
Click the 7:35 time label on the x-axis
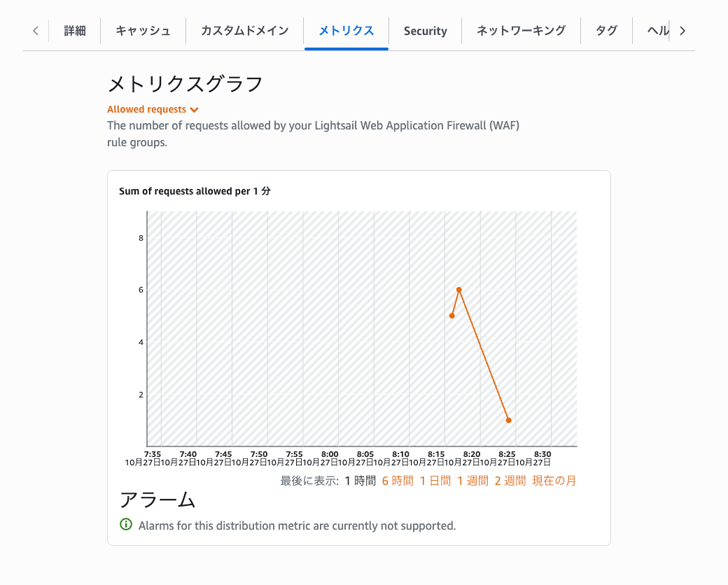tap(153, 454)
